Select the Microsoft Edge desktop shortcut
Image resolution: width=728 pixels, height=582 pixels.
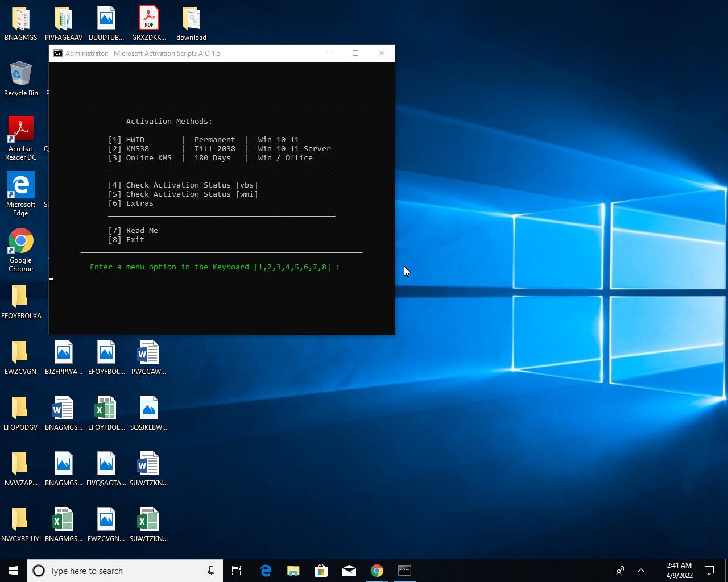click(x=21, y=194)
